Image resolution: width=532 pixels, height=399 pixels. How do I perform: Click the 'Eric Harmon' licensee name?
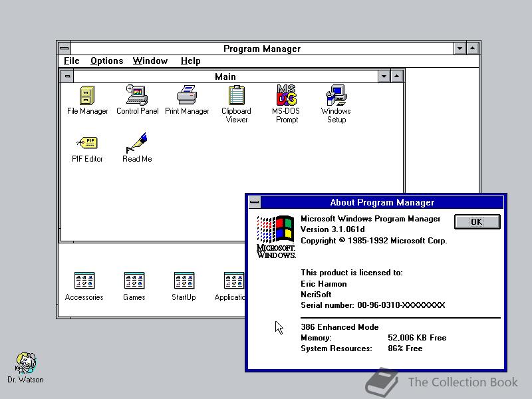[x=324, y=284]
